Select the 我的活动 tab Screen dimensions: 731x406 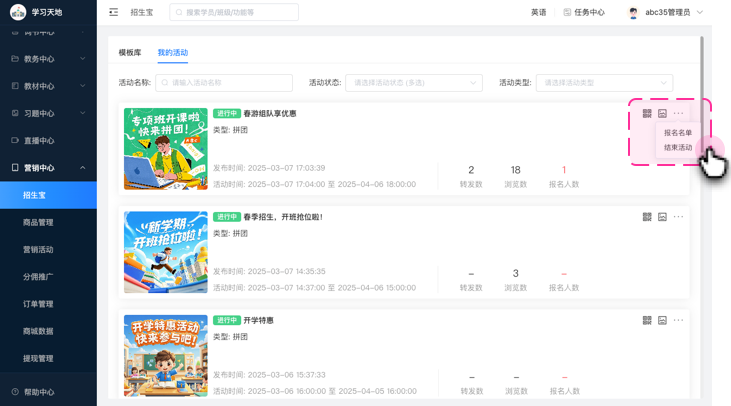point(172,53)
